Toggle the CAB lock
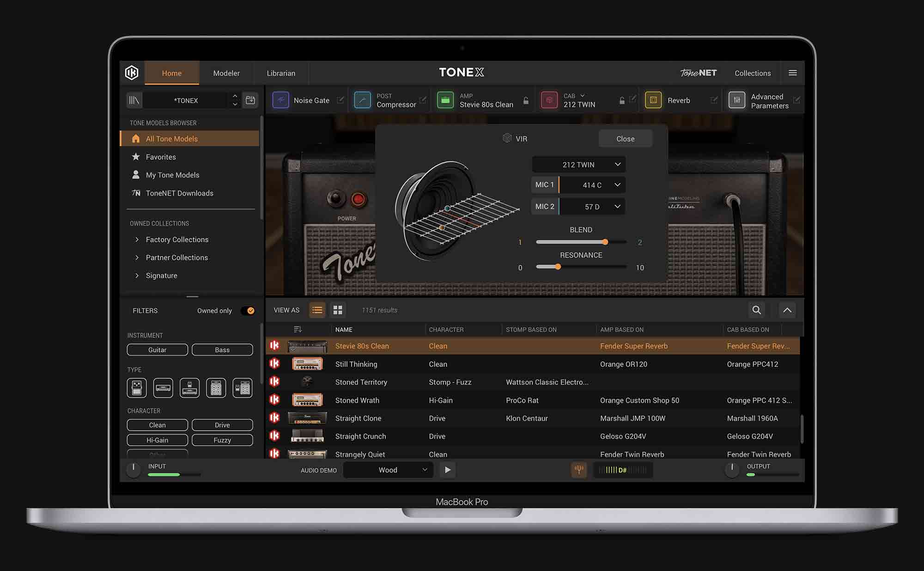 (622, 100)
